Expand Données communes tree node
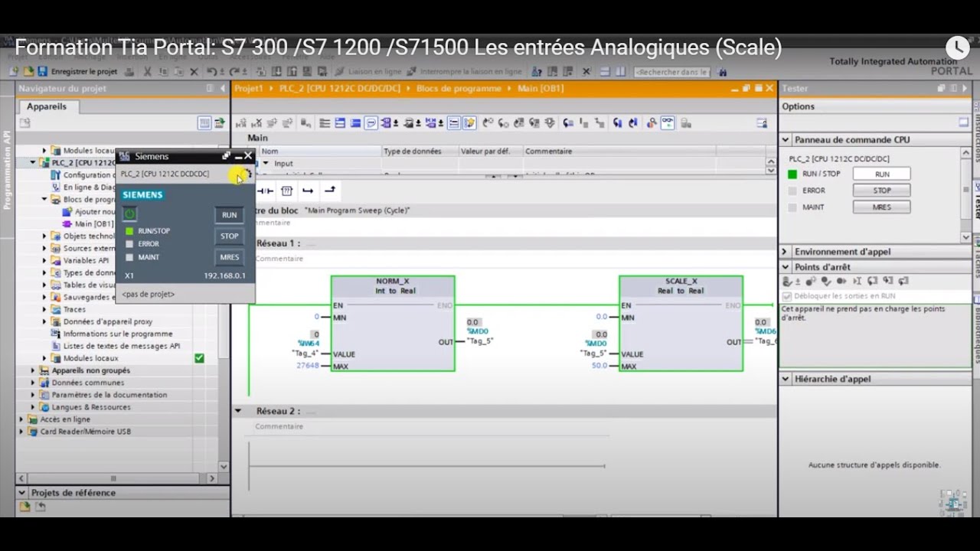 tap(33, 383)
